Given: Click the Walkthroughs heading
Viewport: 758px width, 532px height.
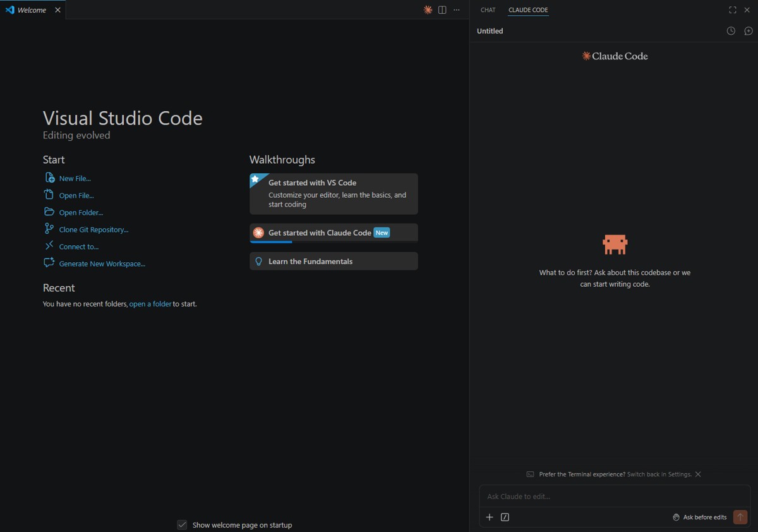Looking at the screenshot, I should pyautogui.click(x=282, y=160).
